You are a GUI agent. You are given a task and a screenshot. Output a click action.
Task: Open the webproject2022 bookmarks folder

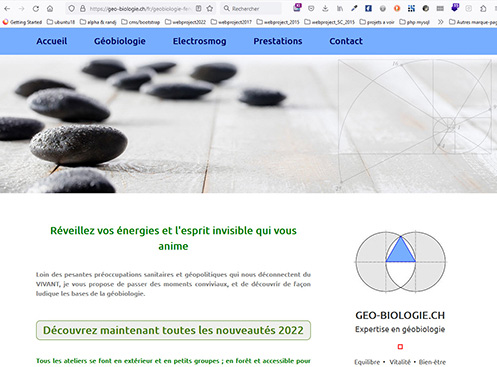point(185,22)
